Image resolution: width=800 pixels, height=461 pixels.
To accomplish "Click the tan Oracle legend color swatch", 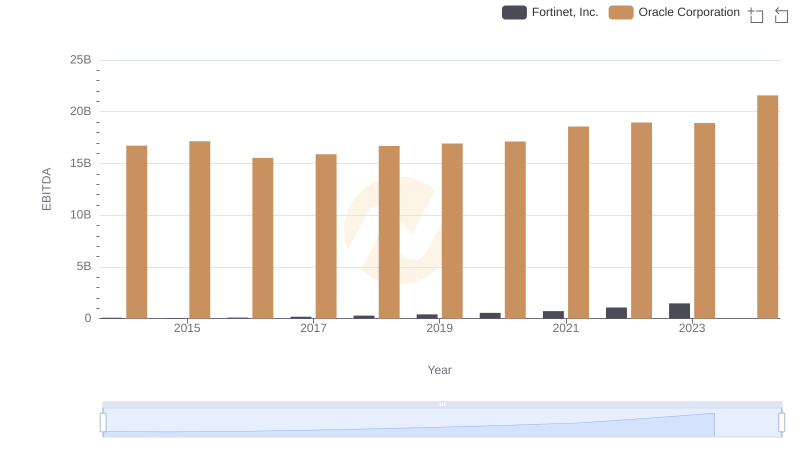I will (621, 12).
